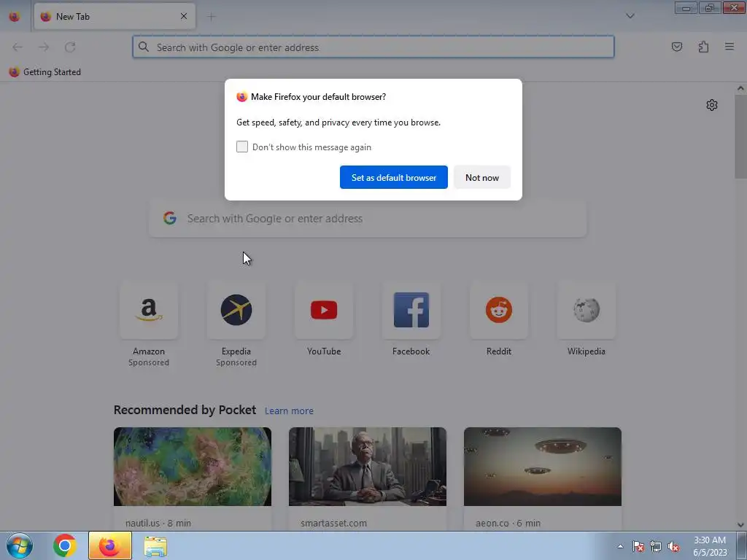Viewport: 747px width, 560px height.
Task: Open the muted volume tray icon
Action: (x=673, y=546)
